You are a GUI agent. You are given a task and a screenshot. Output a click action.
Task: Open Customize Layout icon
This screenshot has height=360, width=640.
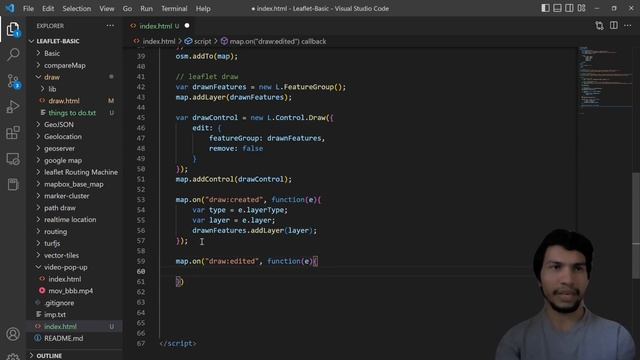click(581, 8)
